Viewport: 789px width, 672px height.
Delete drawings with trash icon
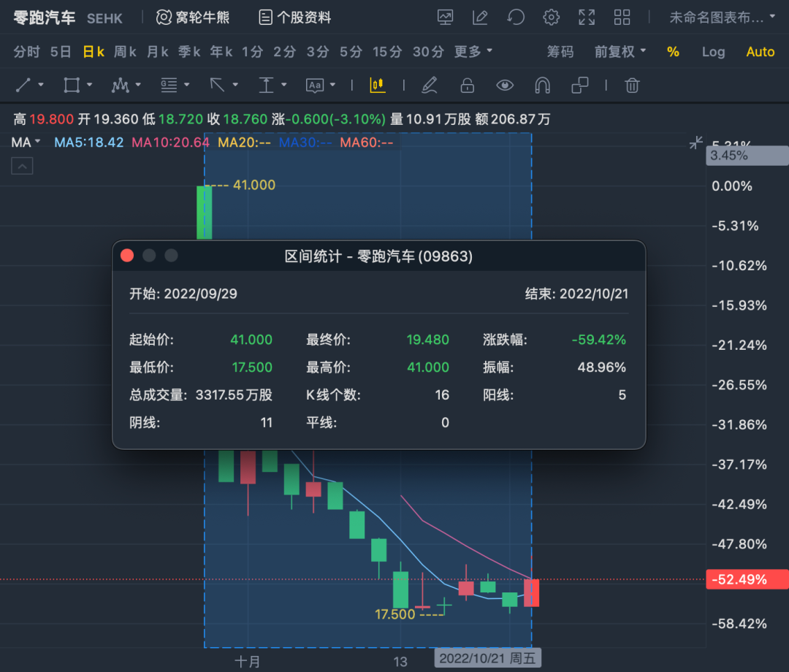(x=632, y=85)
